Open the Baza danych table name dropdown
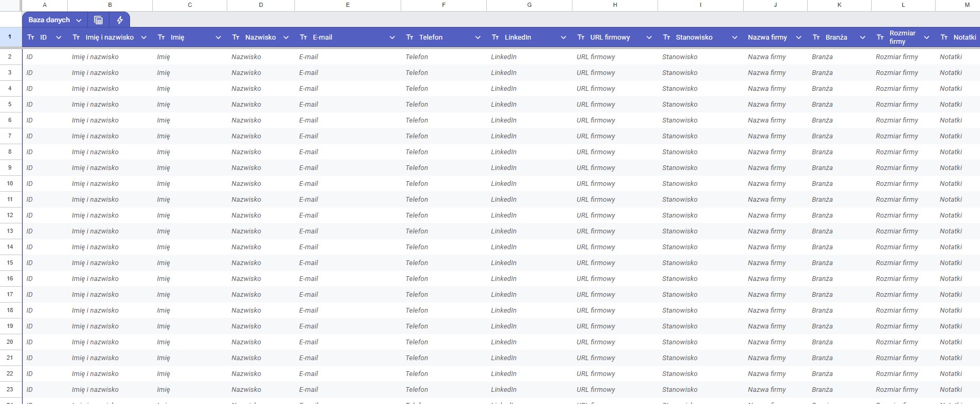 79,20
